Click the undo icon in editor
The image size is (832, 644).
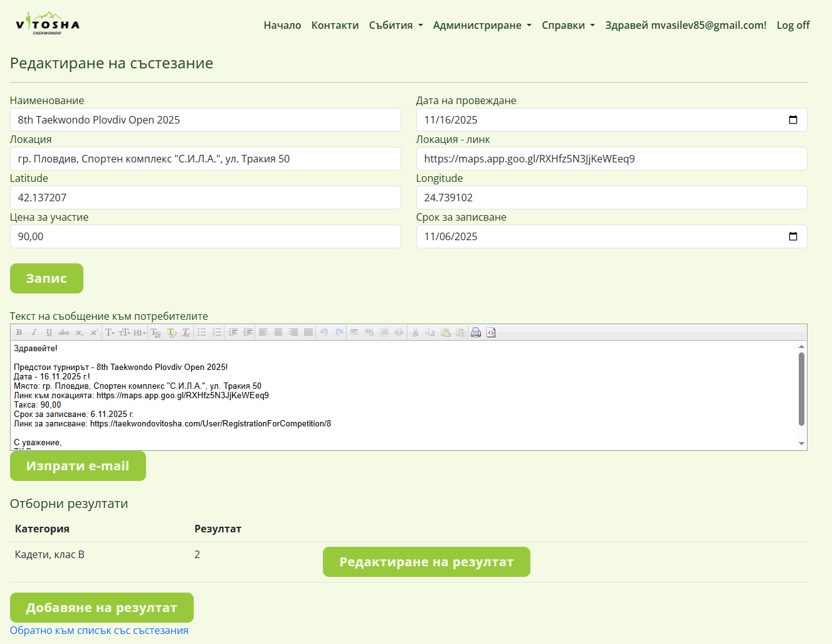click(324, 332)
